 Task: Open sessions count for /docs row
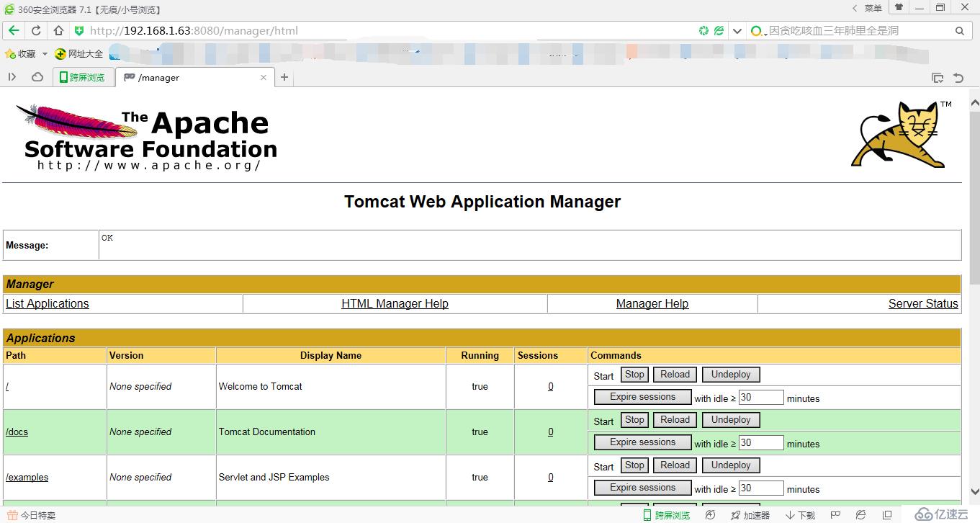click(x=551, y=432)
